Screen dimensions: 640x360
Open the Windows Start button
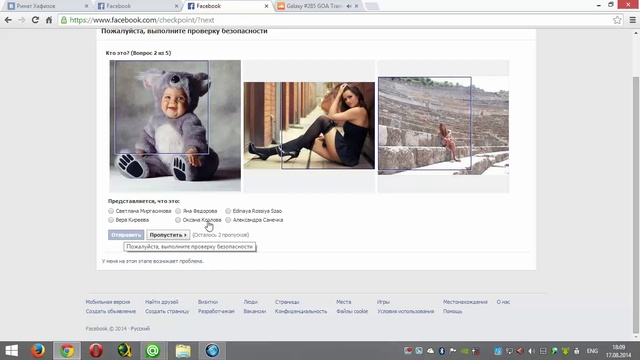click(11, 351)
